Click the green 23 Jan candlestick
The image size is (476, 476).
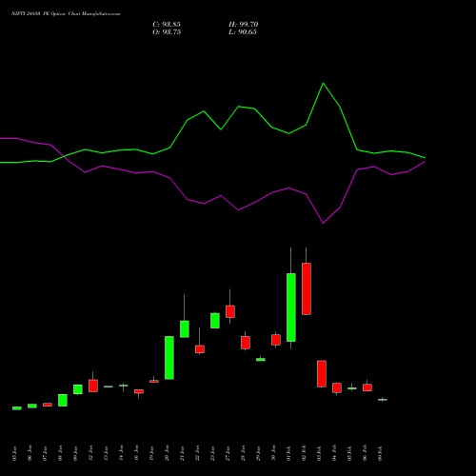click(x=215, y=321)
